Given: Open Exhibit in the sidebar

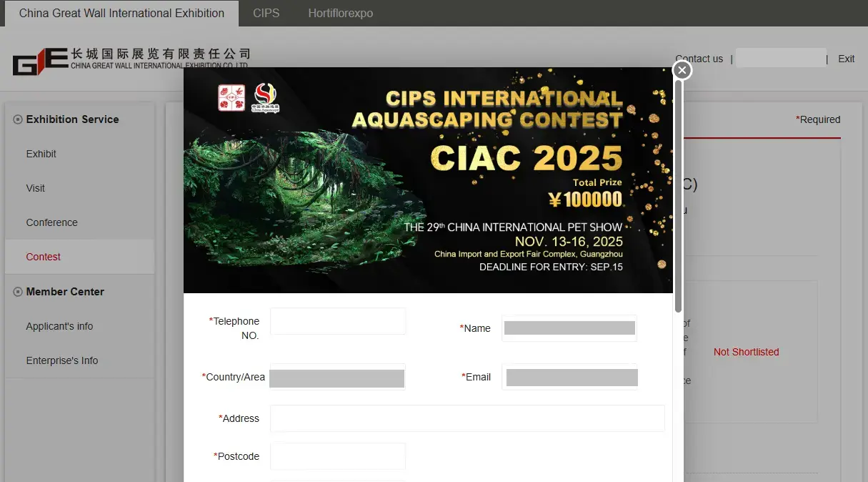Looking at the screenshot, I should coord(41,154).
